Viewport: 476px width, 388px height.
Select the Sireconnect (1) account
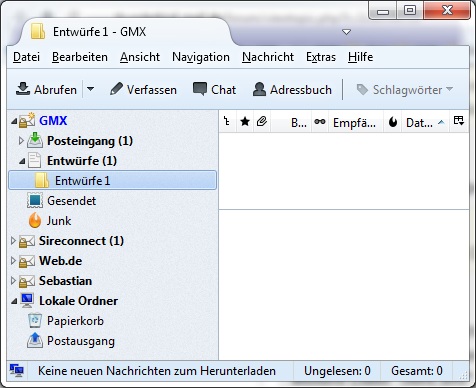point(81,241)
